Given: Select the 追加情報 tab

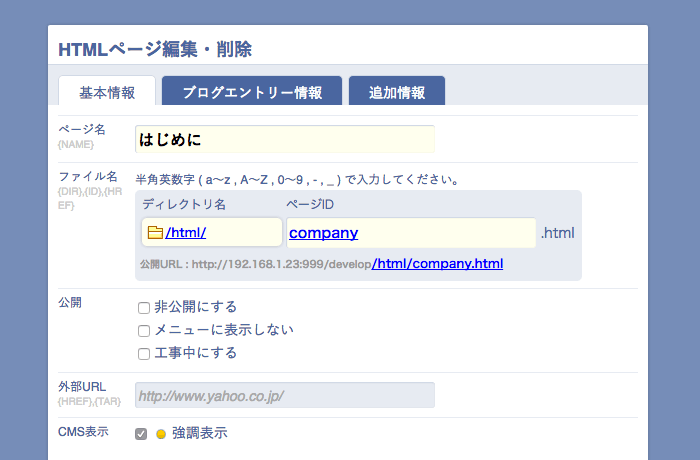Looking at the screenshot, I should [x=396, y=92].
